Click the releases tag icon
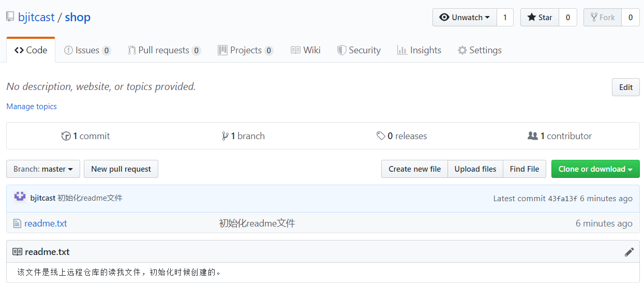 coord(381,136)
